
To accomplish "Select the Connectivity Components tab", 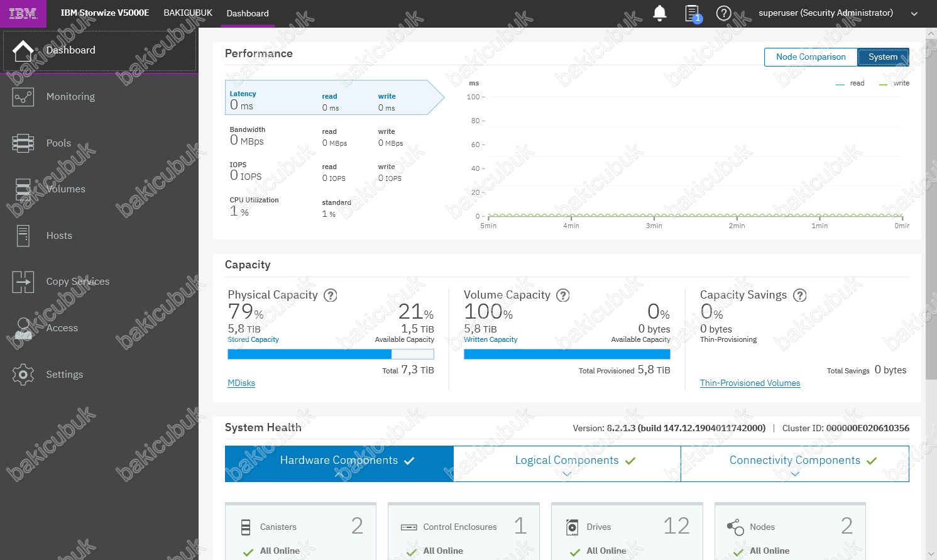I will 795,464.
